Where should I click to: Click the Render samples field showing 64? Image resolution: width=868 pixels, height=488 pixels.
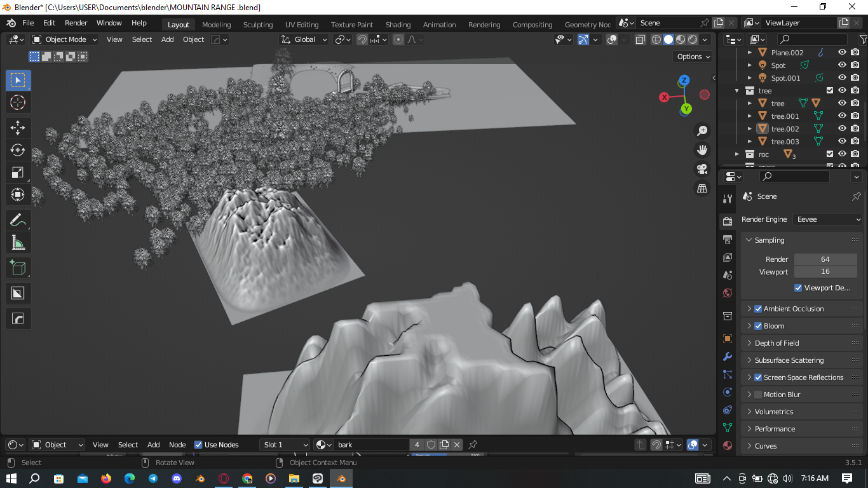[825, 259]
